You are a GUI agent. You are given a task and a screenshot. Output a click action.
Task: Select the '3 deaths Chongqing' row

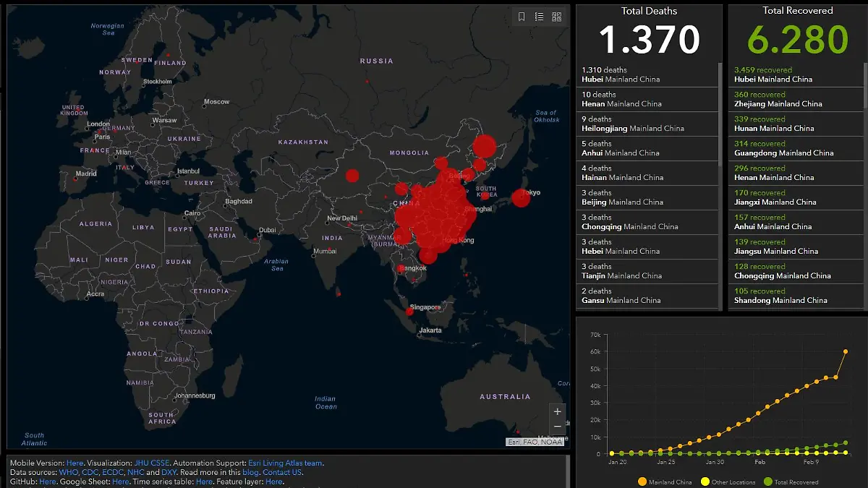click(648, 223)
